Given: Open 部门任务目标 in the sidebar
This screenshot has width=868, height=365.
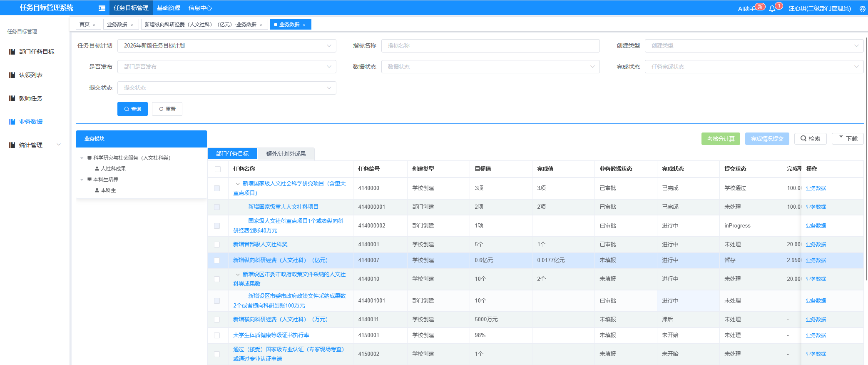Looking at the screenshot, I should coord(37,52).
